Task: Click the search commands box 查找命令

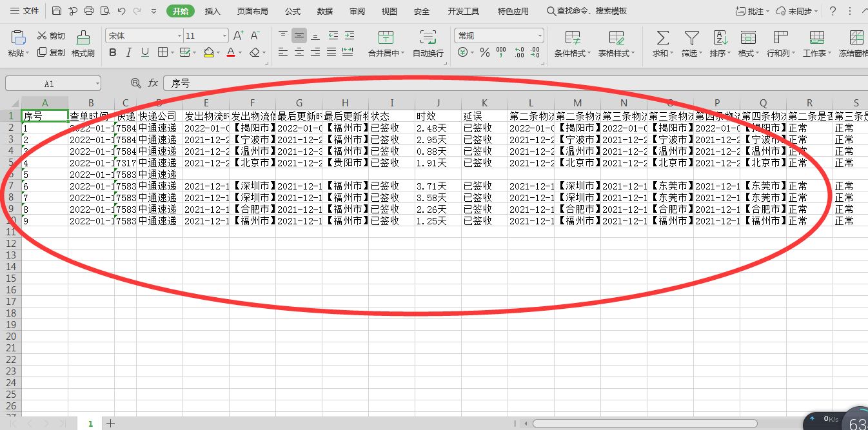Action: coord(587,12)
